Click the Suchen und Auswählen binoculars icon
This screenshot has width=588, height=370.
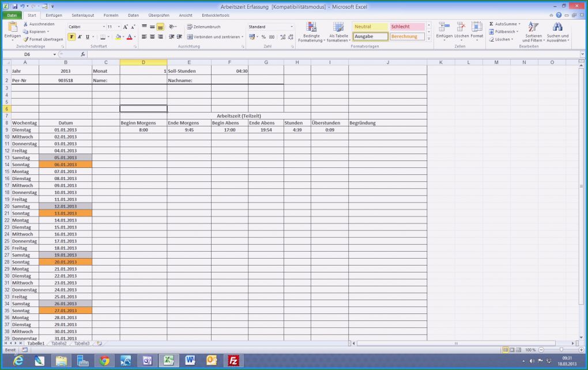click(557, 27)
